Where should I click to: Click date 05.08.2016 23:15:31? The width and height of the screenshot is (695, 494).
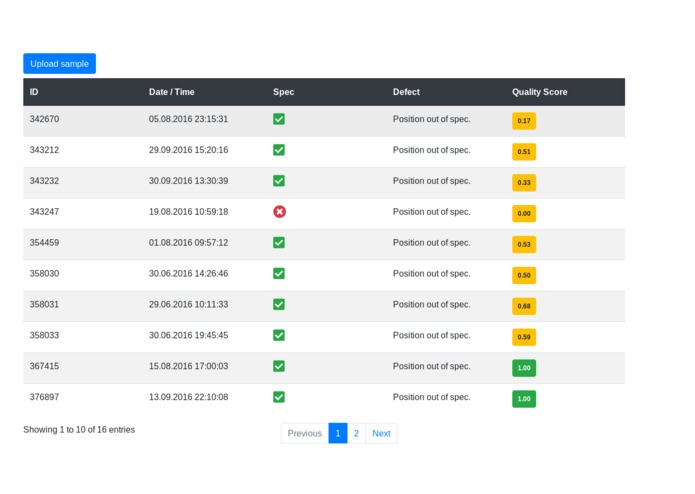click(x=188, y=119)
